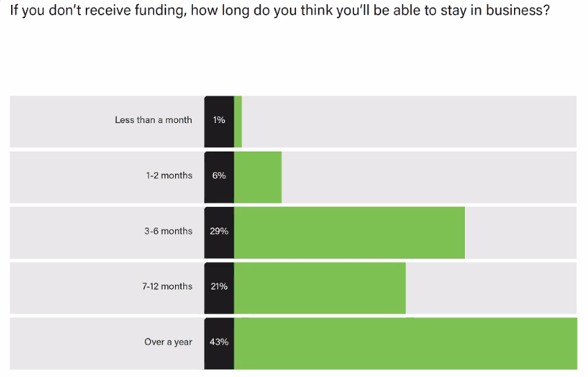Click the empty gray area of the 1-2 months row
The image size is (588, 377).
pos(429,177)
